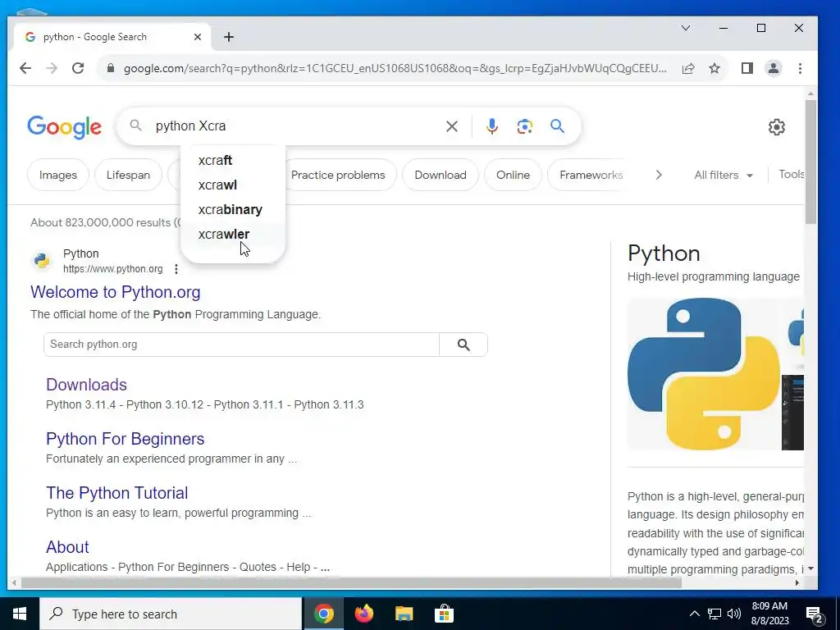Select the Online filter chip
Image resolution: width=840 pixels, height=630 pixels.
click(513, 176)
